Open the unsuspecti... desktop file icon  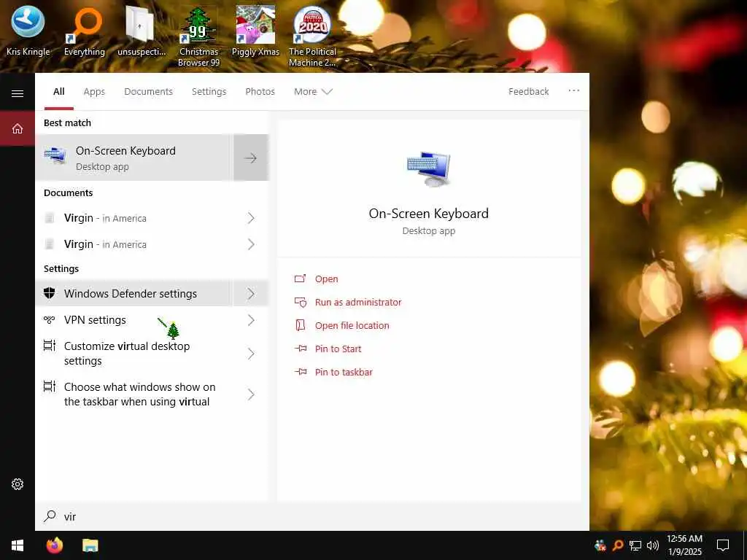pyautogui.click(x=141, y=31)
